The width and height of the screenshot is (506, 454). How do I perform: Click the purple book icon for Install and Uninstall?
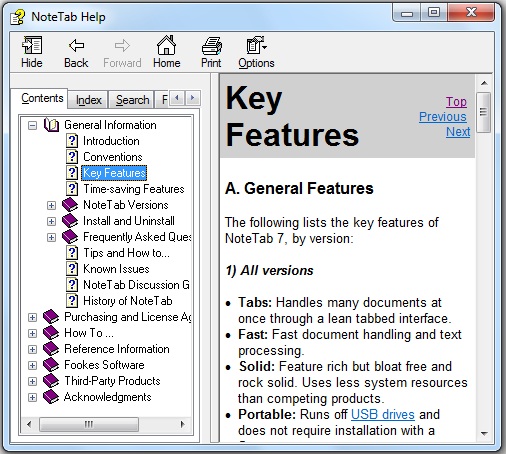click(70, 221)
